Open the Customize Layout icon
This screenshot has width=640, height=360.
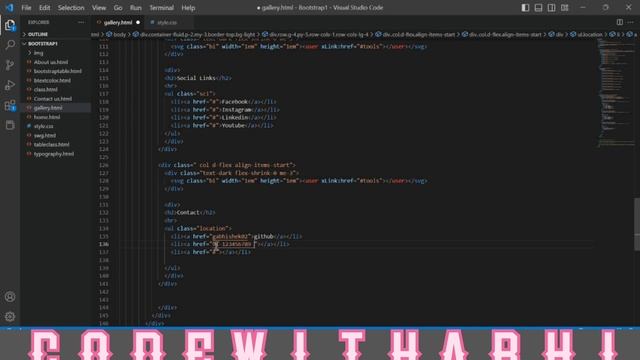click(564, 8)
